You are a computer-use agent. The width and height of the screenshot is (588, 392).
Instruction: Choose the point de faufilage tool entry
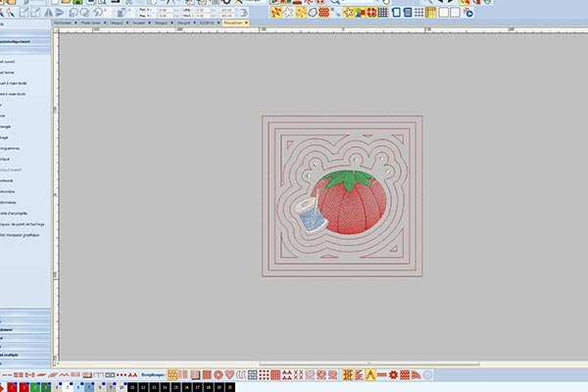pyautogui.click(x=22, y=224)
